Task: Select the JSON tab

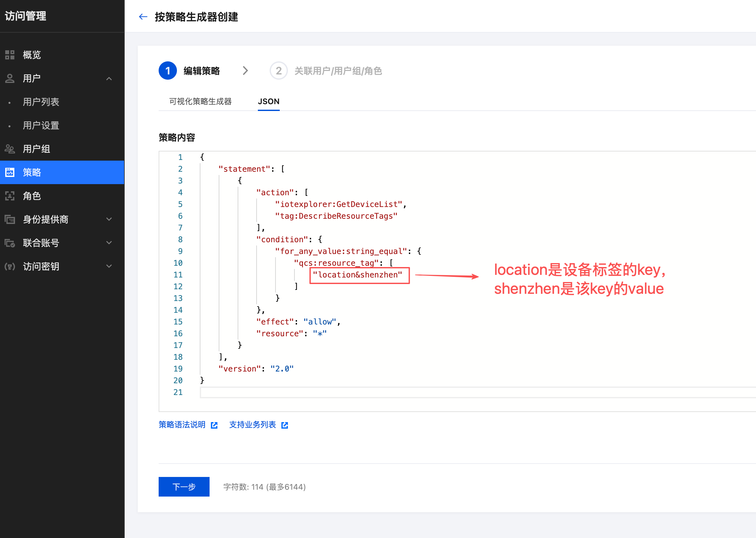Action: (x=268, y=102)
